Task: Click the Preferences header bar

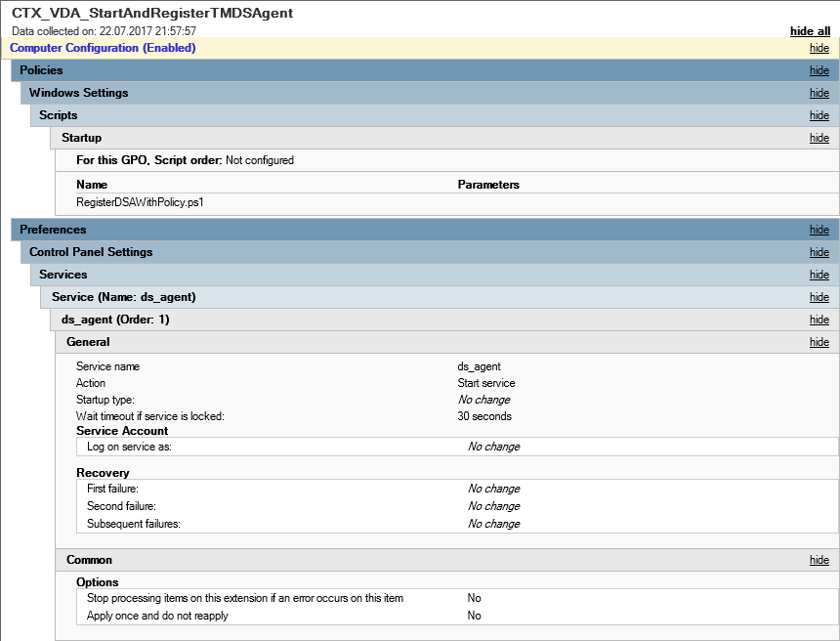Action: tap(425, 230)
